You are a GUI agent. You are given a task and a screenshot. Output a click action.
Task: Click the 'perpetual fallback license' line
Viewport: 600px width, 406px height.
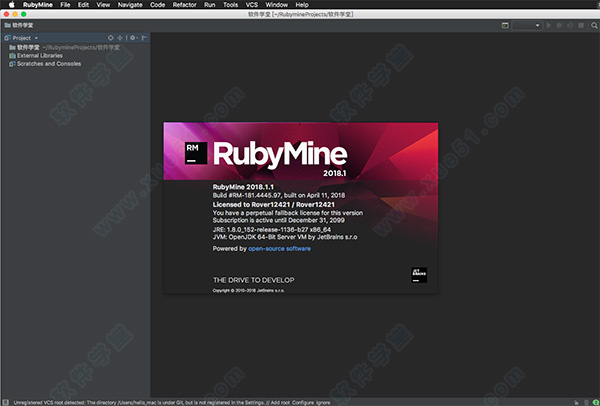tap(288, 213)
